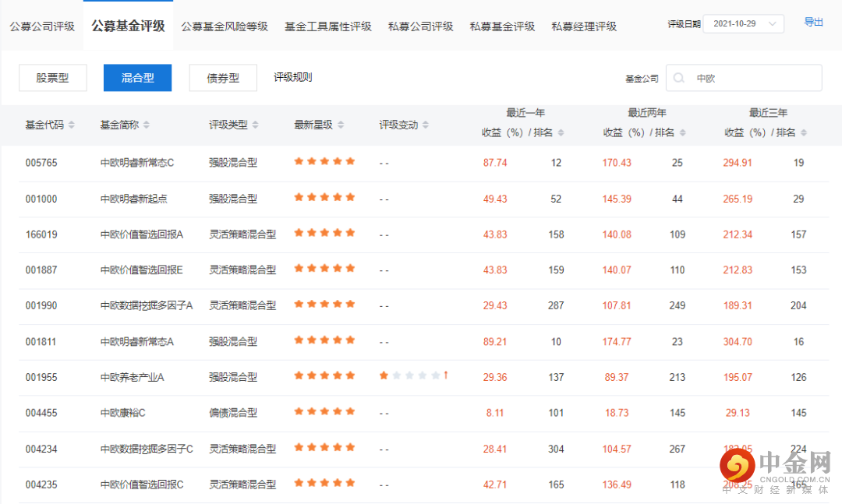This screenshot has width=842, height=504.
Task: Select the 公募基金评级 tab
Action: click(129, 26)
